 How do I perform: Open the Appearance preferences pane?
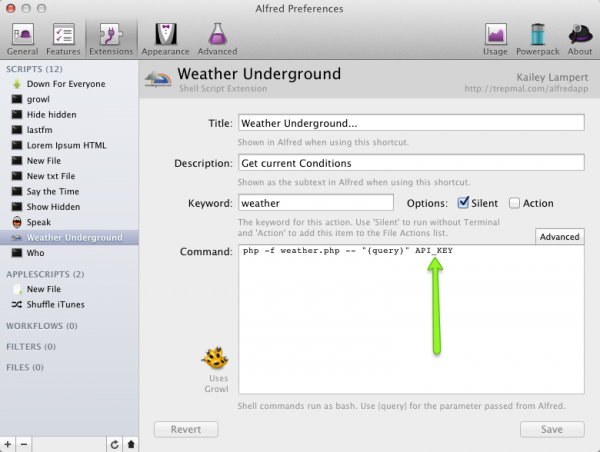click(x=165, y=39)
